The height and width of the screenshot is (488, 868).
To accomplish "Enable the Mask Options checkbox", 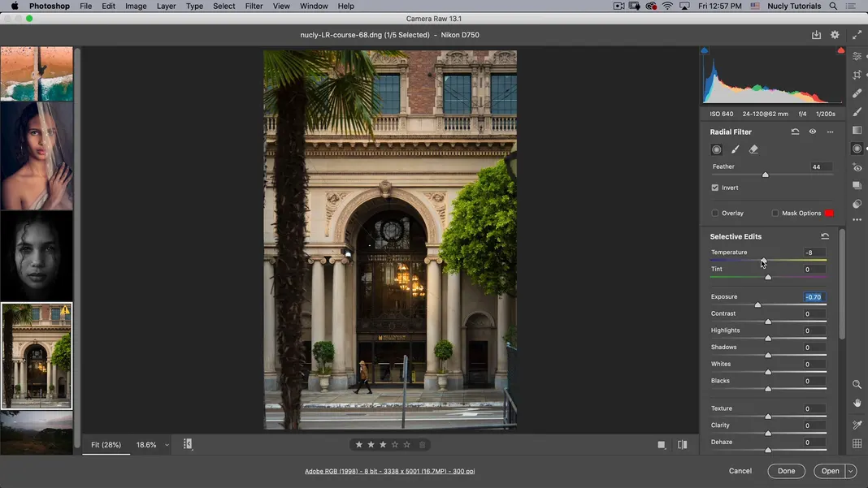I will click(775, 213).
